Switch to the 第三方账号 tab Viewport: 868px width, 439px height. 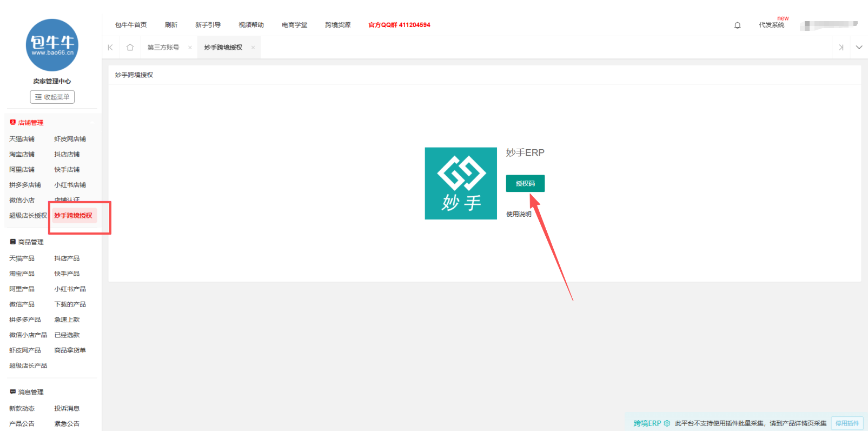click(x=163, y=48)
